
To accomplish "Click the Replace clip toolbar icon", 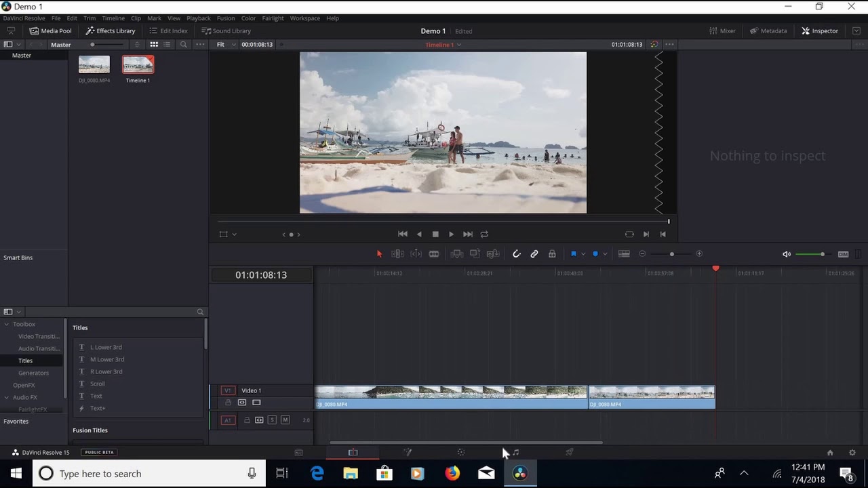I will (x=493, y=254).
